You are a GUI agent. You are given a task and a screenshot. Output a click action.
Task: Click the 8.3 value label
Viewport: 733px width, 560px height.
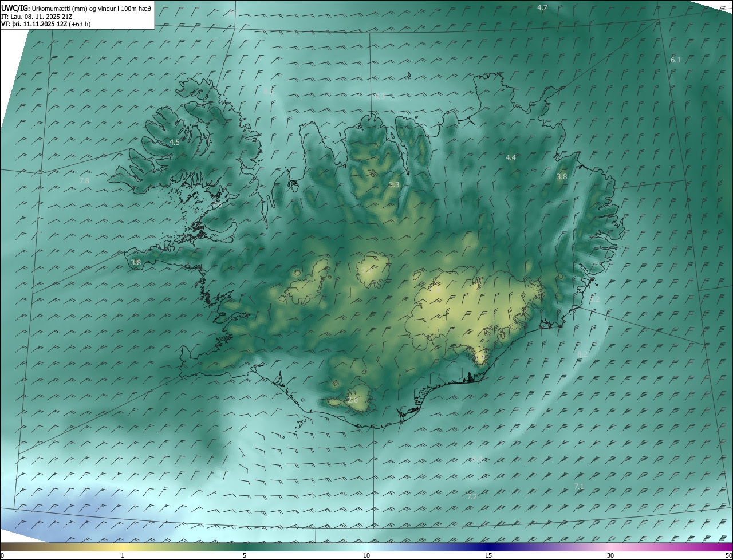tap(380, 97)
